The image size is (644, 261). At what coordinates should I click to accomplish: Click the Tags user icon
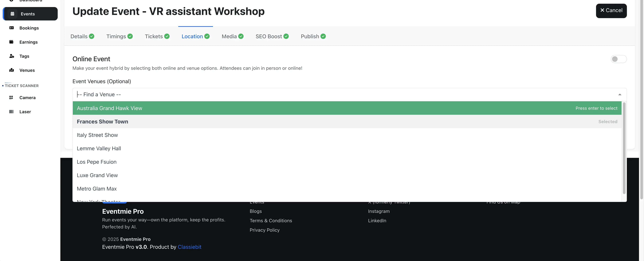coord(12,56)
